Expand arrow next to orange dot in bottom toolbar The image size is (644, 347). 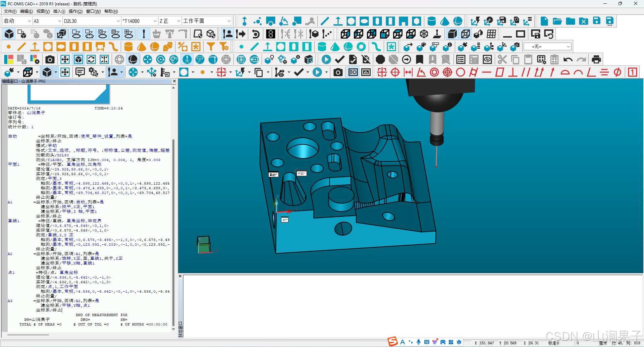point(212,72)
